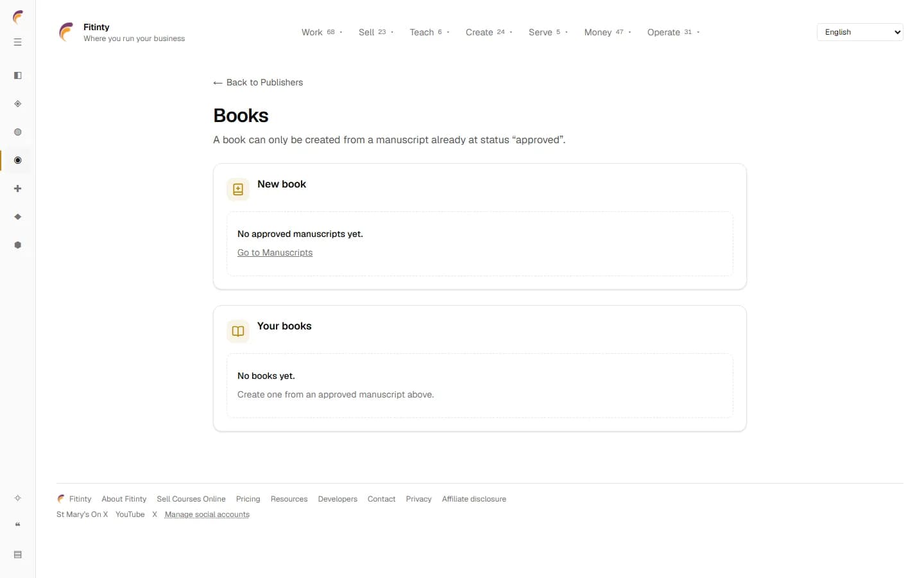Open St Mary's On X link
Image resolution: width=924 pixels, height=578 pixels.
pos(82,514)
